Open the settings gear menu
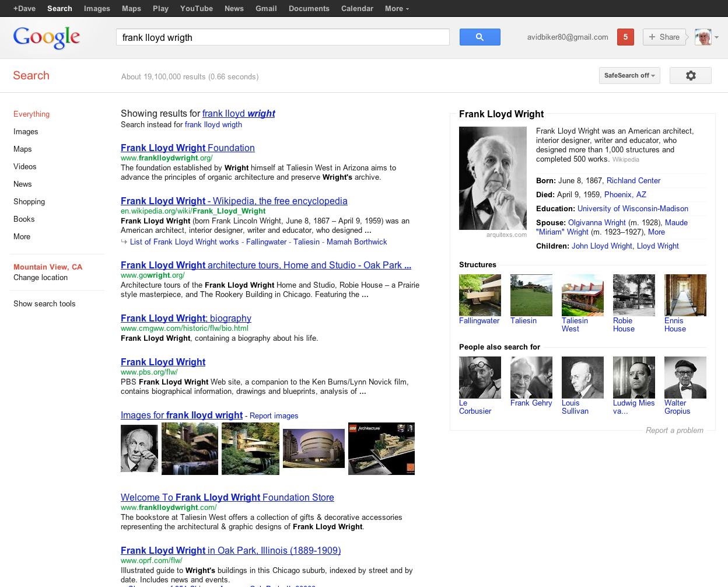The height and width of the screenshot is (587, 728). [690, 75]
